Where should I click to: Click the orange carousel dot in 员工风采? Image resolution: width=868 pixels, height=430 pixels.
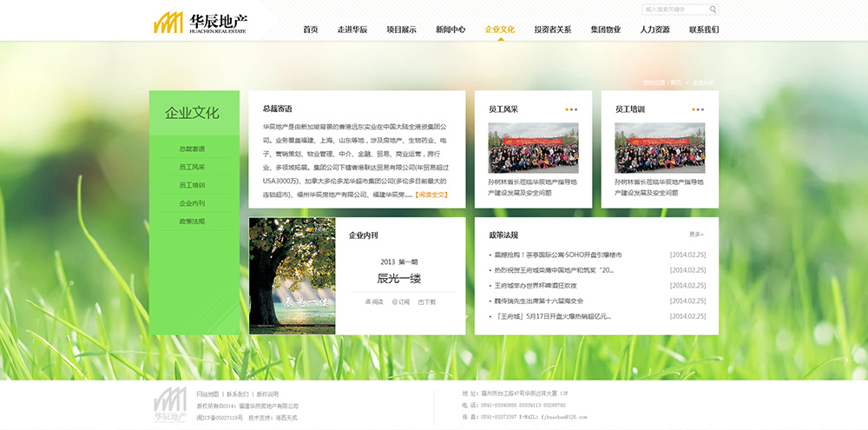point(567,109)
